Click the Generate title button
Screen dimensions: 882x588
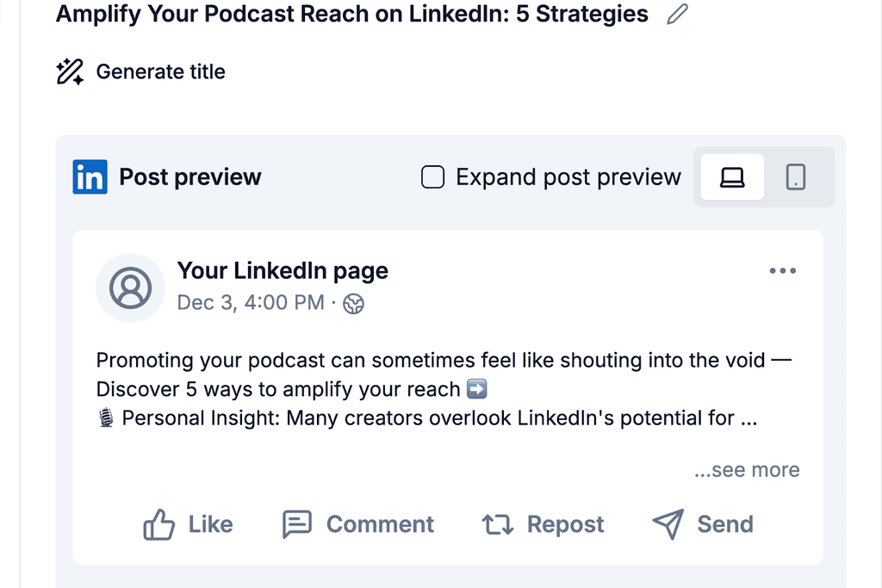pos(160,71)
